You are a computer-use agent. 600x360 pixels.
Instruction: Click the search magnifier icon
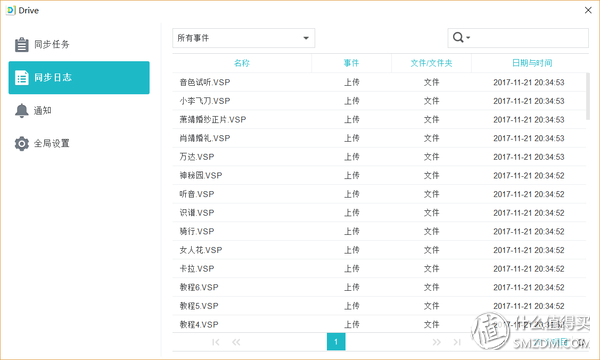pyautogui.click(x=458, y=37)
